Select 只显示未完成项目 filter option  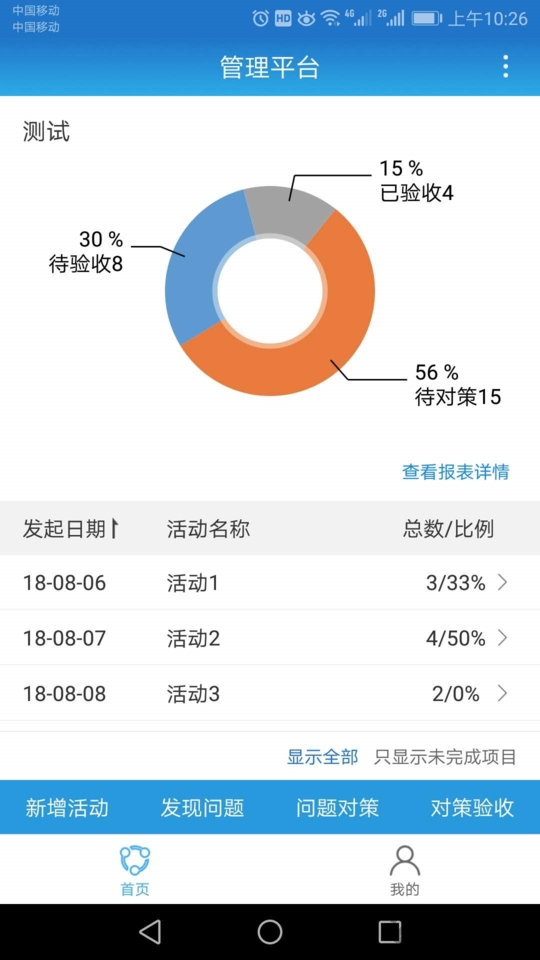[x=445, y=757]
